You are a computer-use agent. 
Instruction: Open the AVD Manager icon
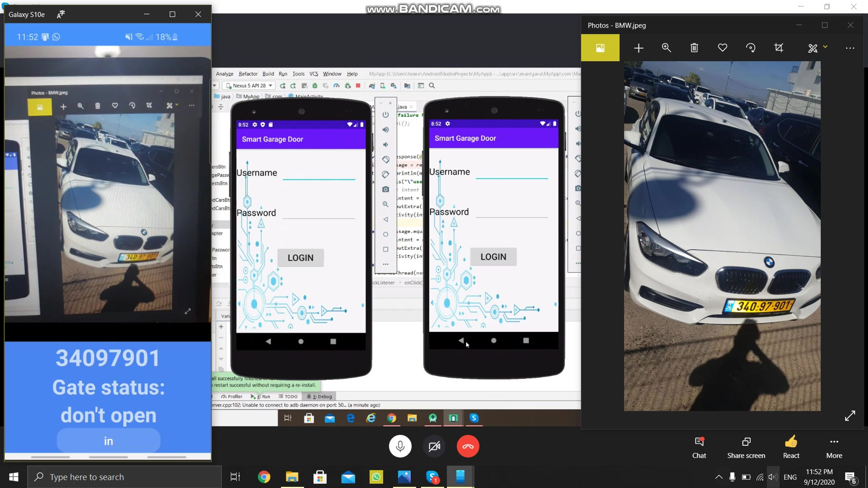(382, 86)
